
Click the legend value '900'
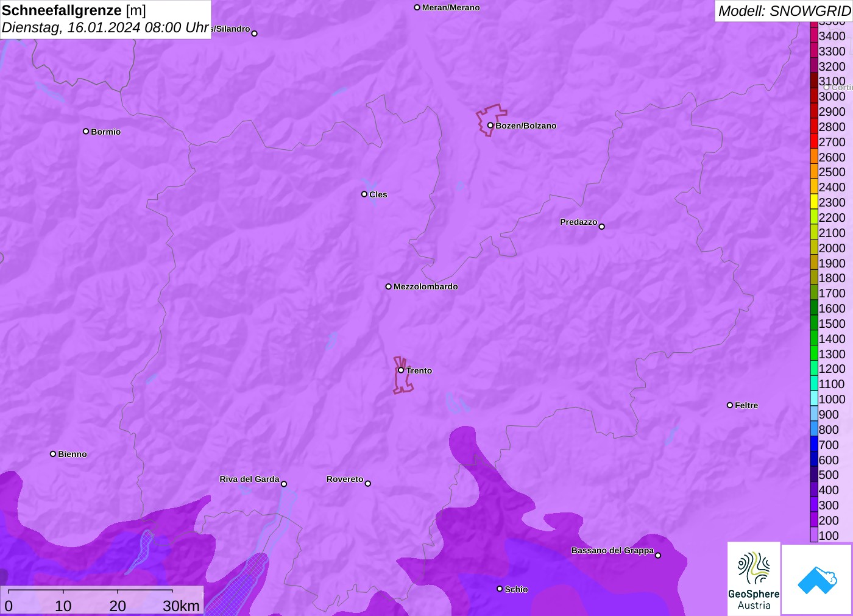(829, 414)
